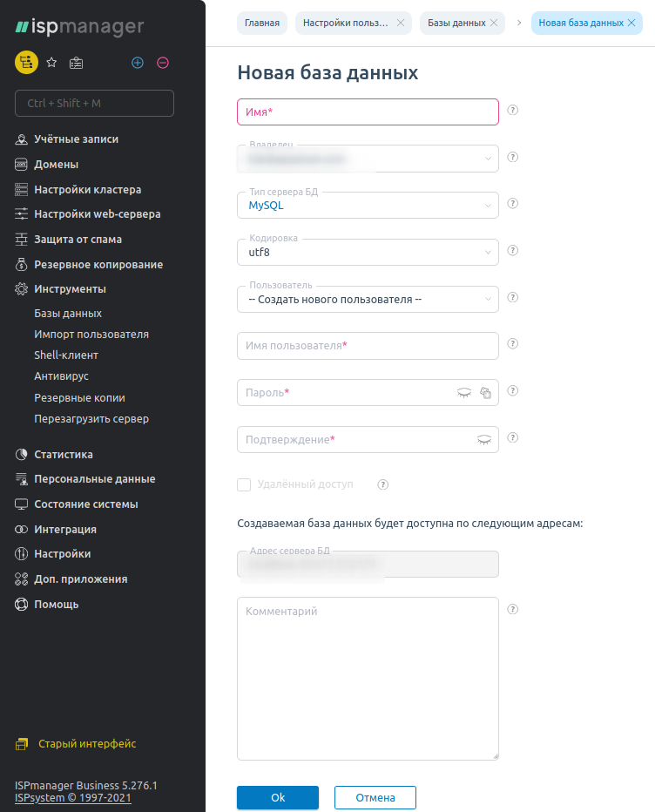Switch to the Главная tab
The height and width of the screenshot is (812, 655).
(262, 23)
